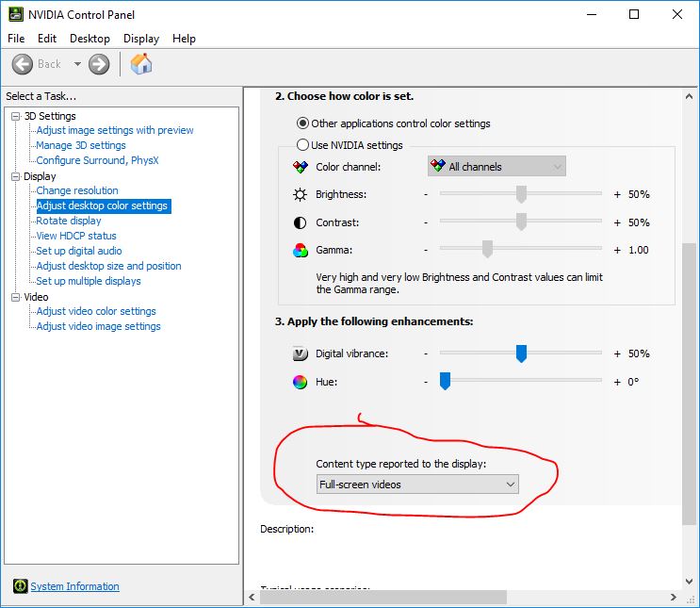700x608 pixels.
Task: Open the Back history dropdown arrow
Action: tap(77, 64)
